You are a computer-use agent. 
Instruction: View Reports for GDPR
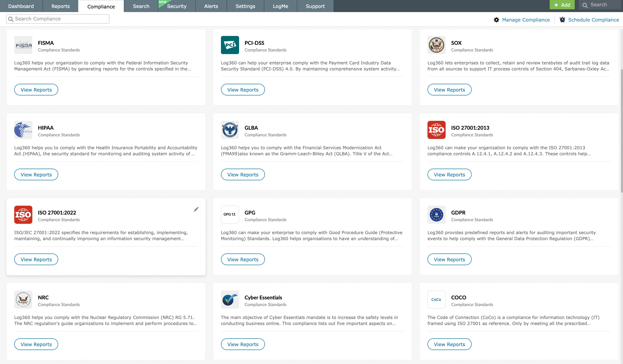click(x=449, y=259)
